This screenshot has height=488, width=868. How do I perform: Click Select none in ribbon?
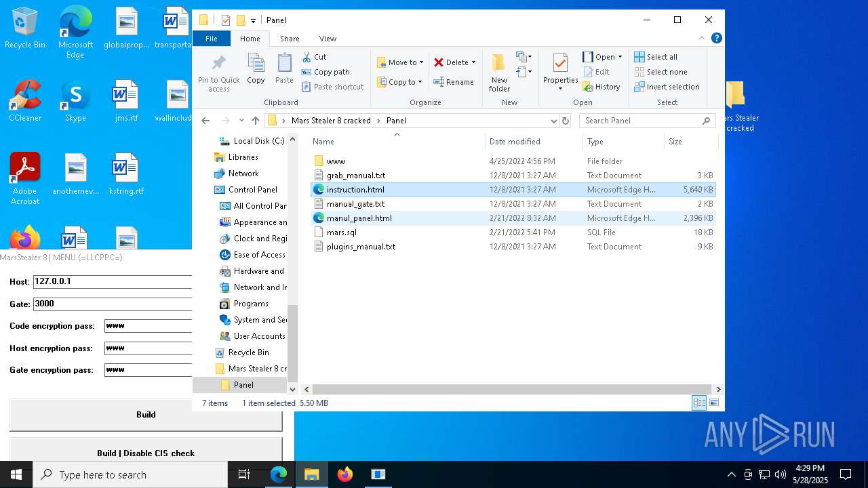(660, 72)
